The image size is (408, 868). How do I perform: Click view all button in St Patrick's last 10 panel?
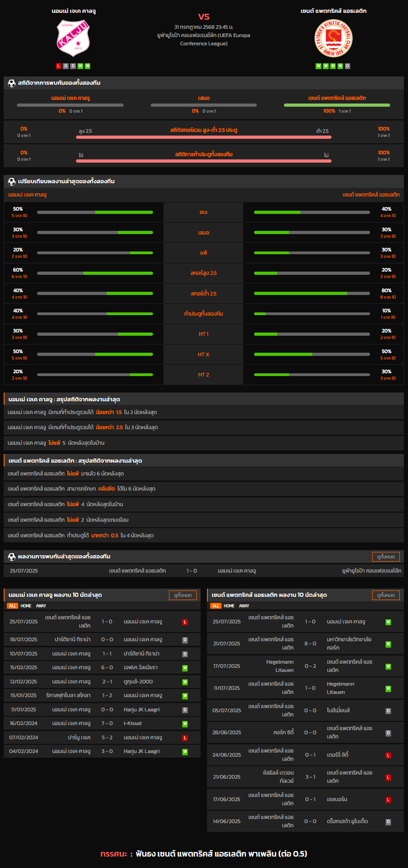tap(386, 595)
